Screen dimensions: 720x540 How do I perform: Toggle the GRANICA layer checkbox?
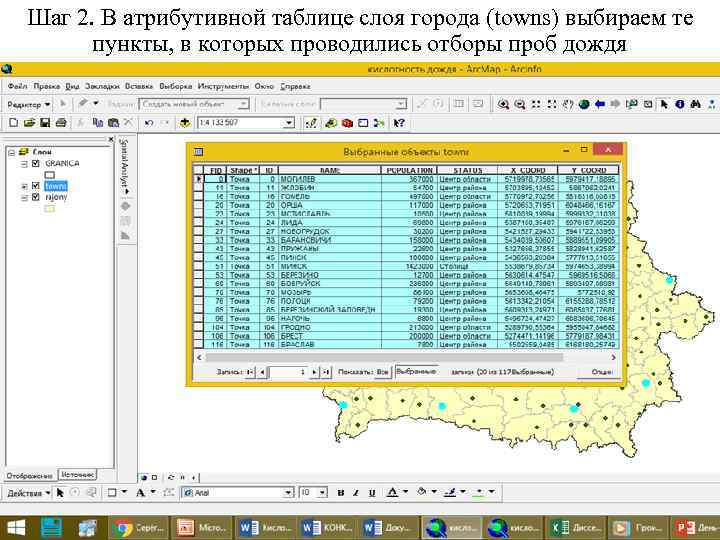tap(36, 163)
